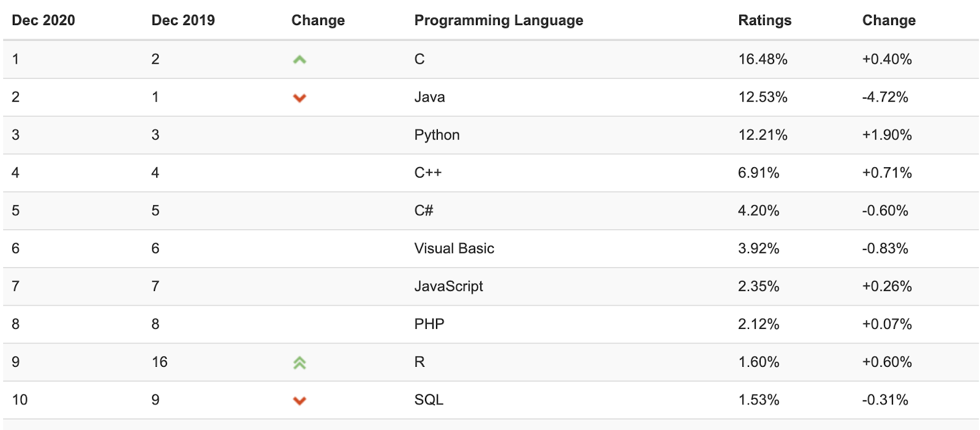Click the green up arrow in the C row
This screenshot has width=980, height=430.
[300, 59]
